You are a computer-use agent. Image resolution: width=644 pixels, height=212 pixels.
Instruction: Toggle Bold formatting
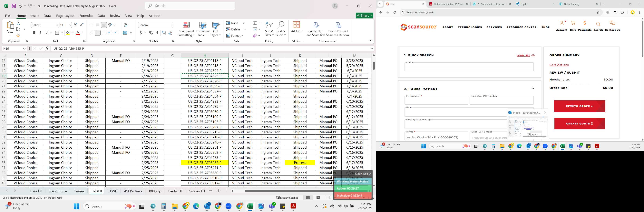click(x=34, y=33)
